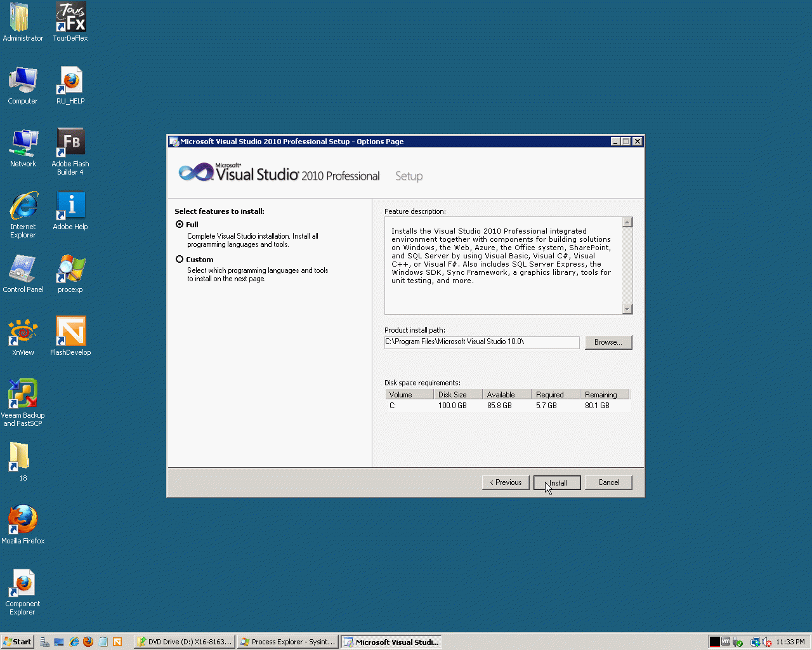Click the 80.1 GB remaining cell
Viewport: 812px width, 650px height.
(x=597, y=406)
